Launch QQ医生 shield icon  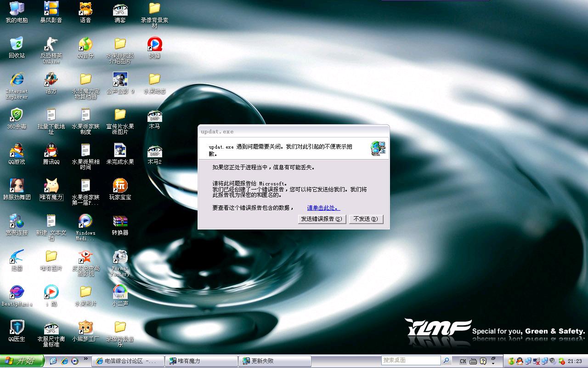17,331
